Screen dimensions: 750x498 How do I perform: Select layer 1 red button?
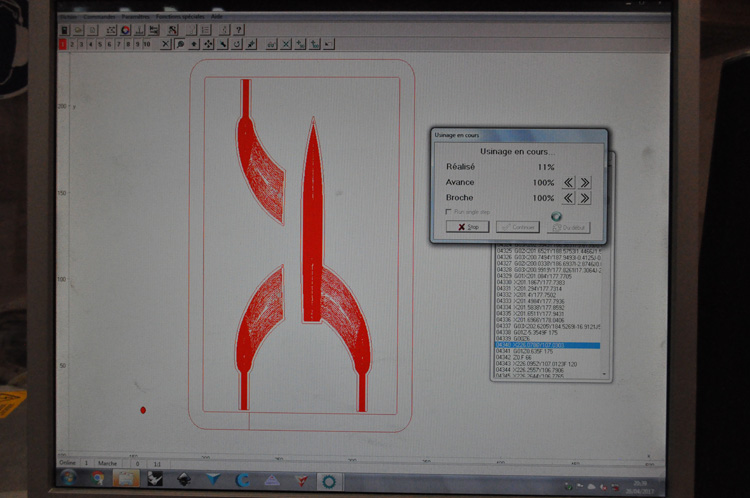pyautogui.click(x=63, y=44)
